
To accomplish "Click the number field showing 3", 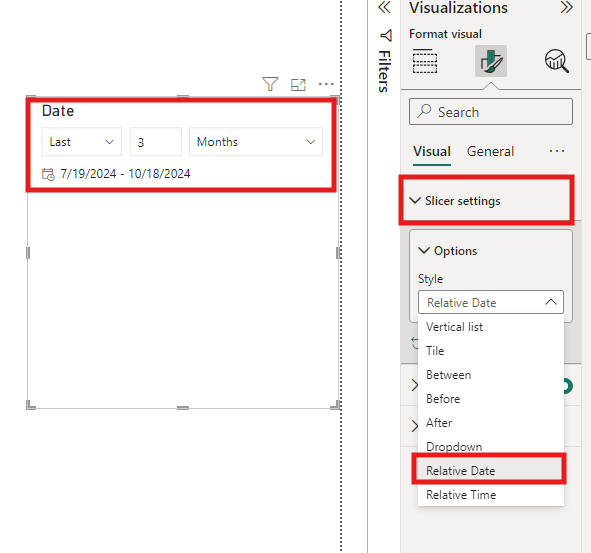I will [x=156, y=142].
